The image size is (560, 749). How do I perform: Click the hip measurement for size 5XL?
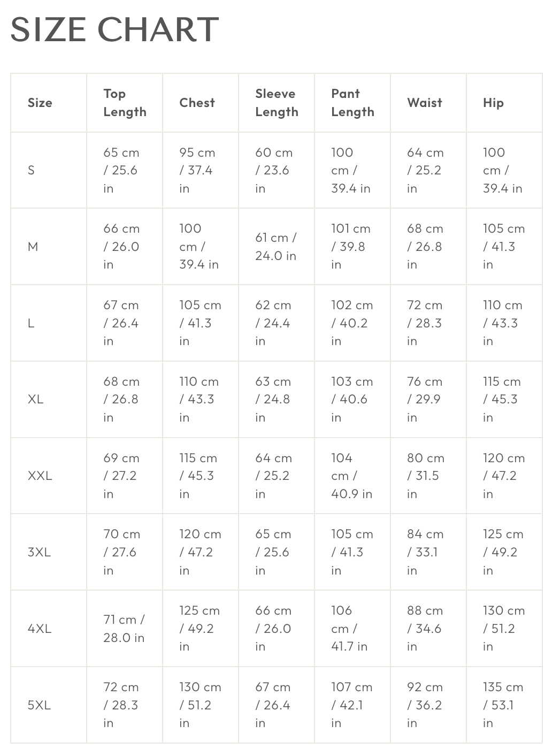point(503,705)
